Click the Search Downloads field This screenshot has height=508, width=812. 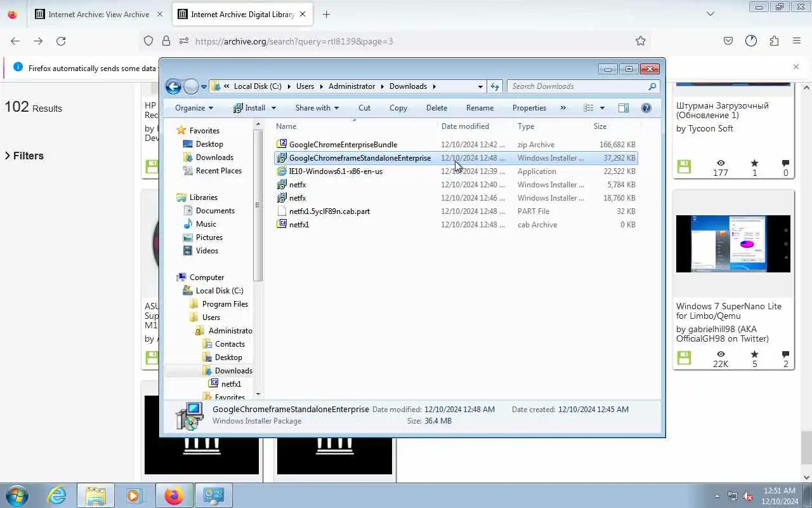pyautogui.click(x=582, y=86)
